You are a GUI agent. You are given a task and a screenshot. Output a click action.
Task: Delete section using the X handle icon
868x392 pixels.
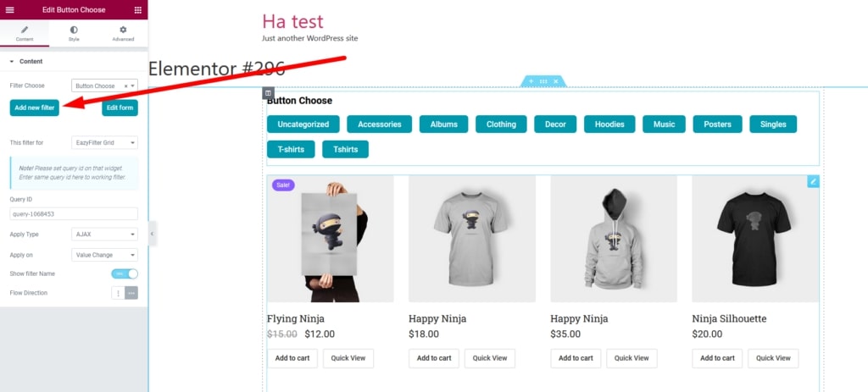556,81
